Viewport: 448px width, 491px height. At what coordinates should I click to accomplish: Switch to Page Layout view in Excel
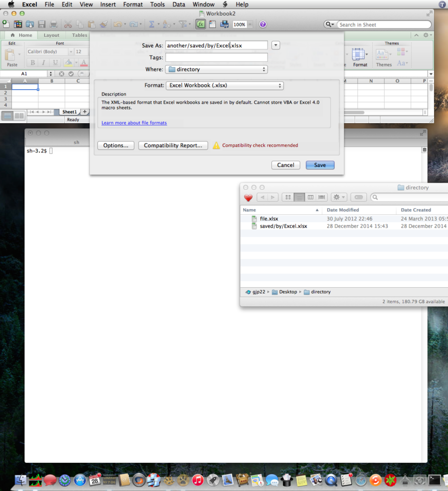pyautogui.click(x=19, y=116)
